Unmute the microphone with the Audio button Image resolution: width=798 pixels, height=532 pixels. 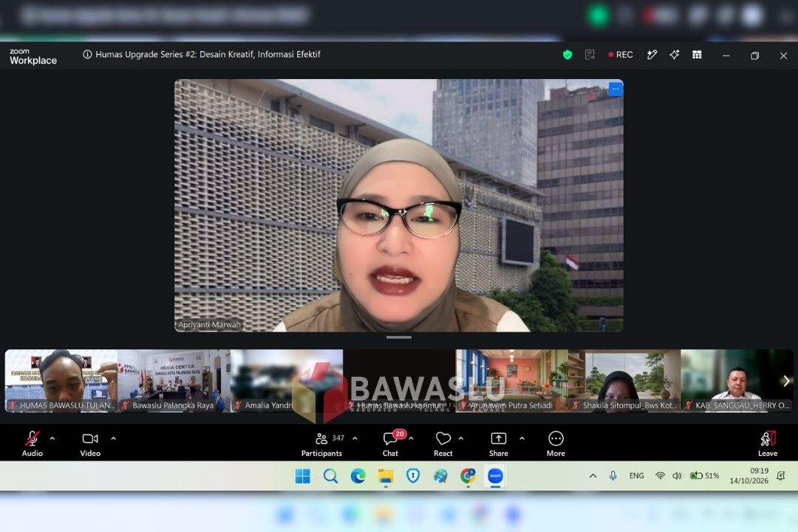click(x=32, y=443)
